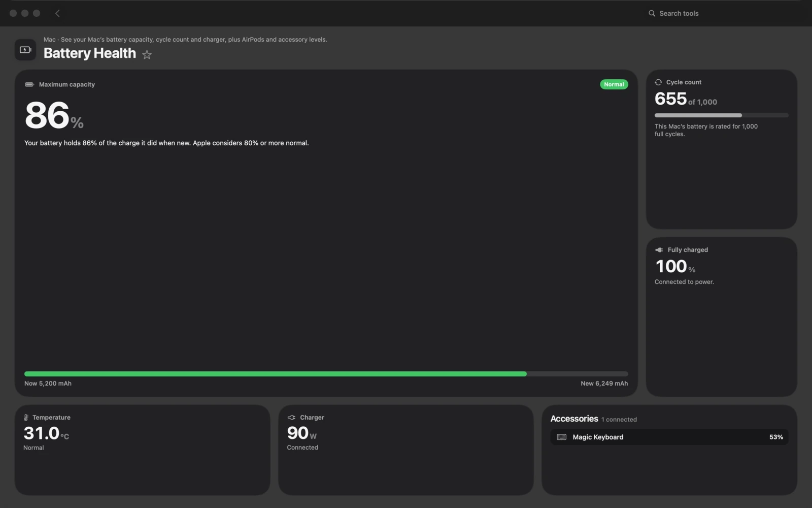This screenshot has height=508, width=812.
Task: Click the green maximum capacity progress bar
Action: [326, 374]
